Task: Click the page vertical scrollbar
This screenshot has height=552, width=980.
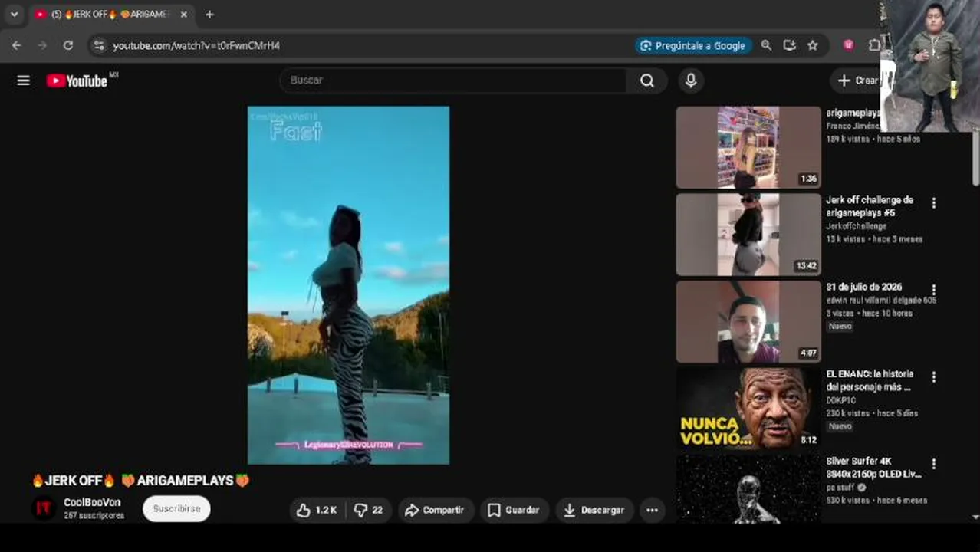Action: click(975, 157)
